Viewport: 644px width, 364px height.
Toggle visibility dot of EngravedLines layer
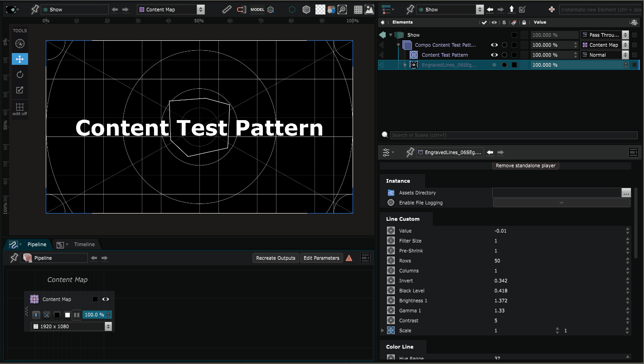494,65
